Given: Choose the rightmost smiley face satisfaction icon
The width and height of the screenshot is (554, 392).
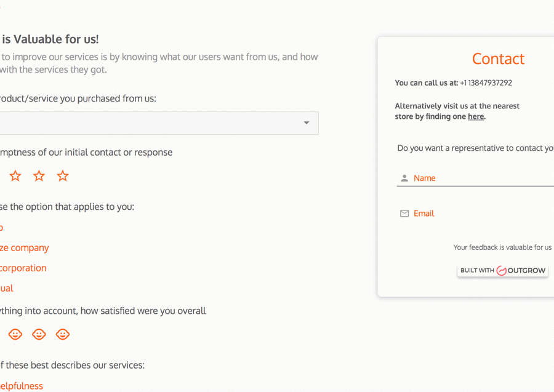Looking at the screenshot, I should pyautogui.click(x=63, y=334).
